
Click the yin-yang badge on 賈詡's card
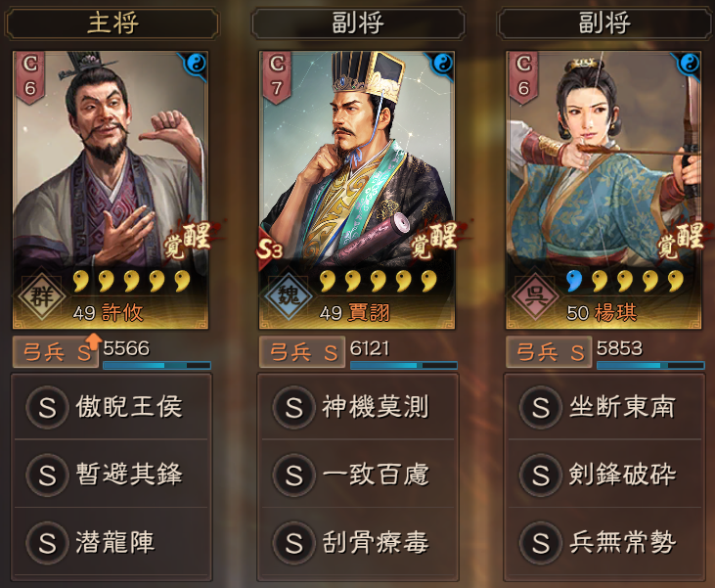click(x=443, y=63)
